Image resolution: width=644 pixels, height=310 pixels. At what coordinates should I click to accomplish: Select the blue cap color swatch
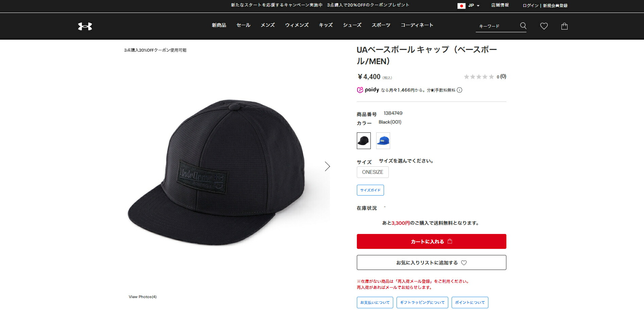(x=383, y=141)
